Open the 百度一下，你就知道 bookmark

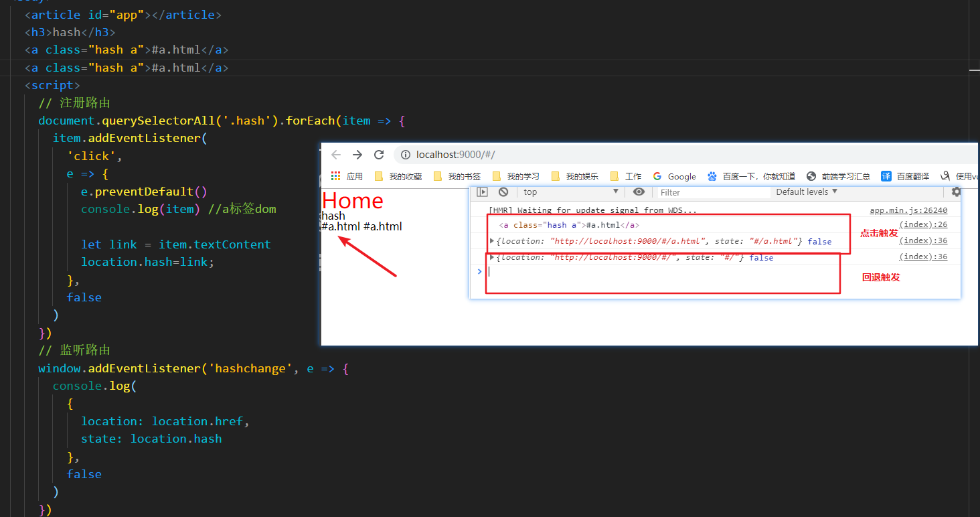click(x=751, y=176)
